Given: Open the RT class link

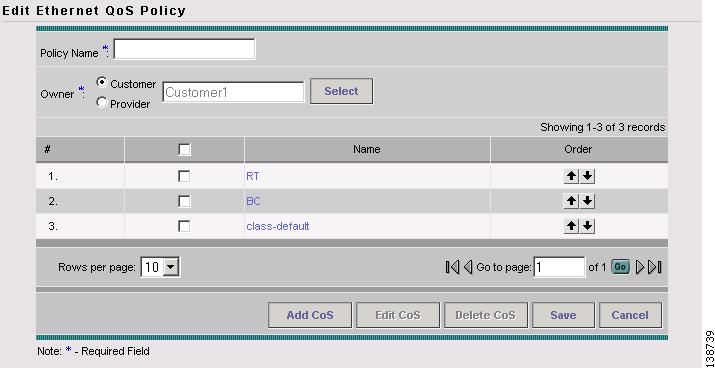Looking at the screenshot, I should point(253,176).
